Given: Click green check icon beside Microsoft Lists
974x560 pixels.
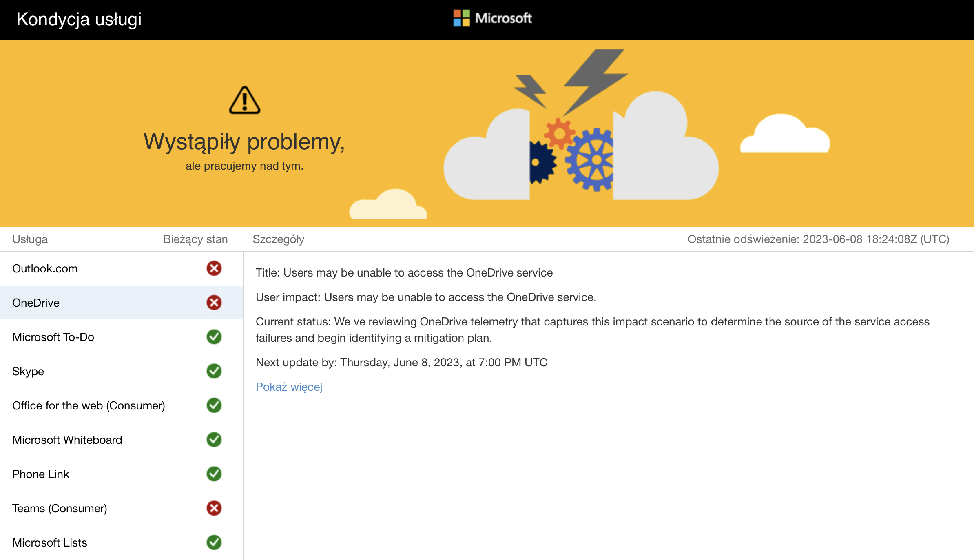Looking at the screenshot, I should (x=214, y=542).
